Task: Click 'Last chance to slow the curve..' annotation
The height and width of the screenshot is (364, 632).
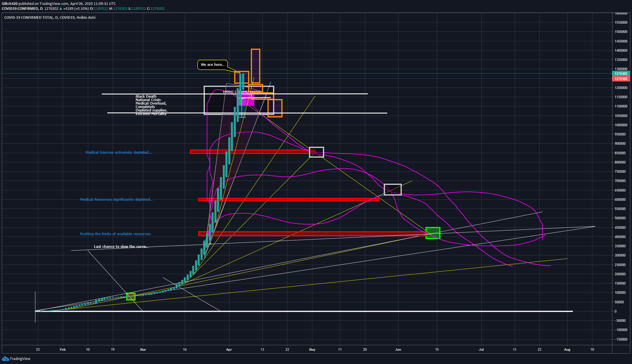Action: coord(121,246)
